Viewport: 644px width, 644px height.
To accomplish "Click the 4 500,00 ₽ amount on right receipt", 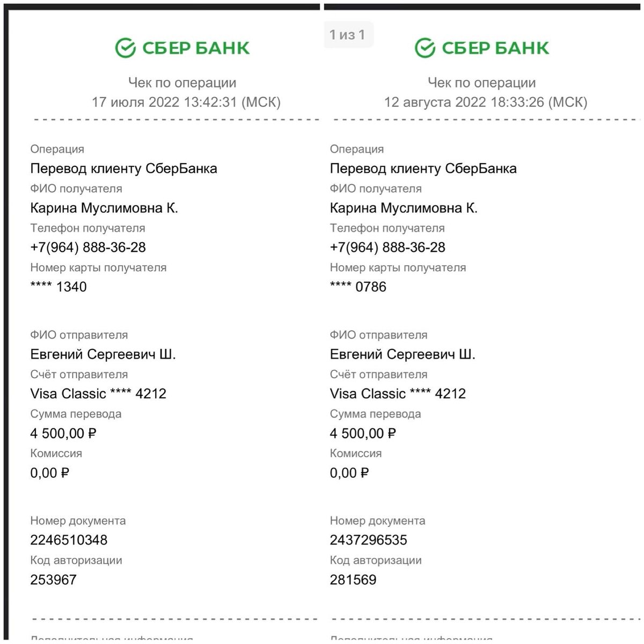I will [x=363, y=433].
